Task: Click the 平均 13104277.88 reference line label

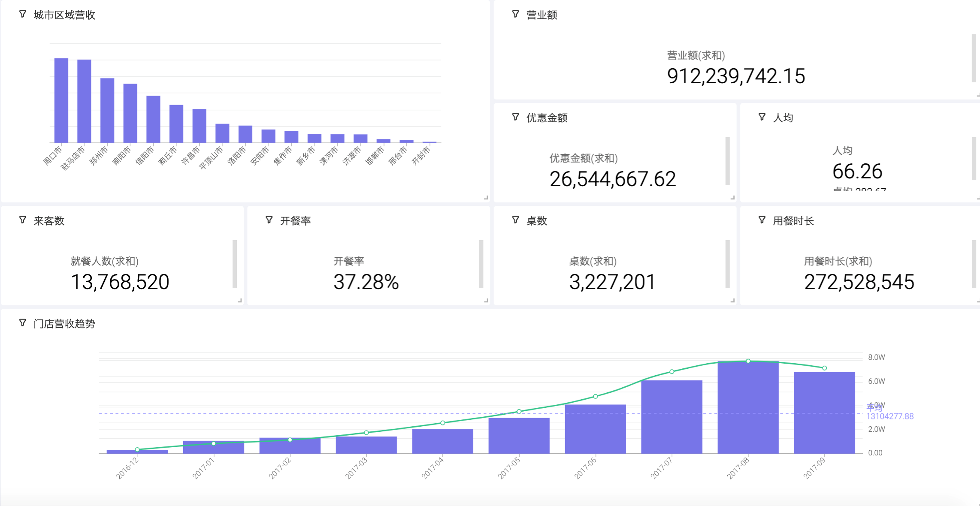Action: click(x=889, y=416)
